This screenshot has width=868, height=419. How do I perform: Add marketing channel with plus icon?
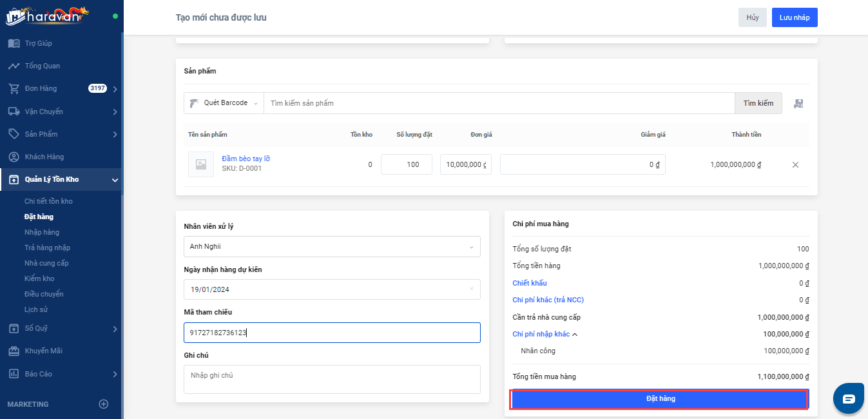click(x=103, y=404)
